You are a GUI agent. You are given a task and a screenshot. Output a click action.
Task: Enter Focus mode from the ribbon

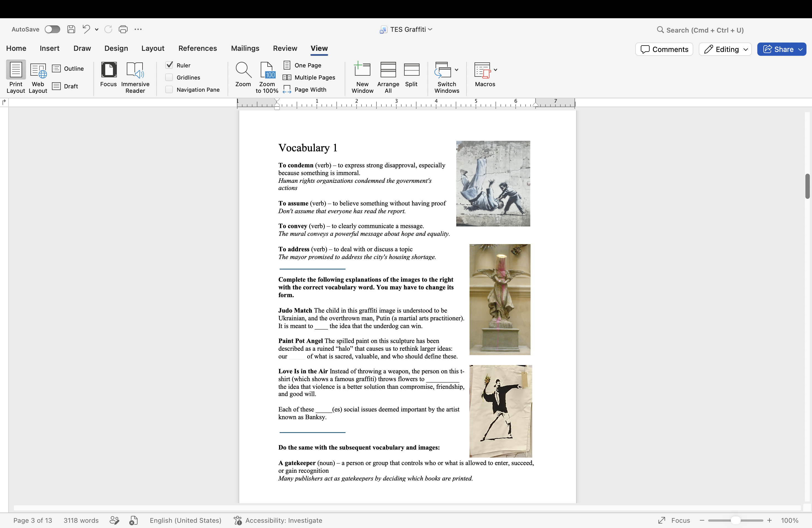coord(109,74)
